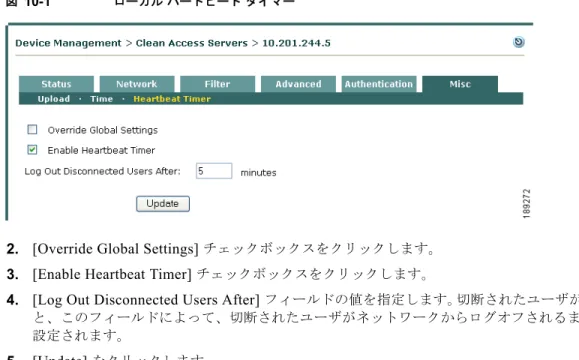Click the refresh icon beside the breadcrumb

tap(519, 42)
